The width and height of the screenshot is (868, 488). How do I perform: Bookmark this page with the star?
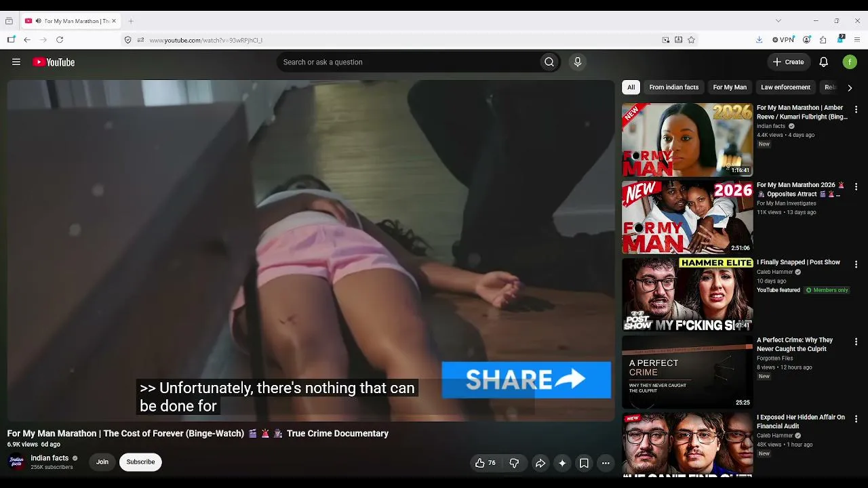[691, 40]
